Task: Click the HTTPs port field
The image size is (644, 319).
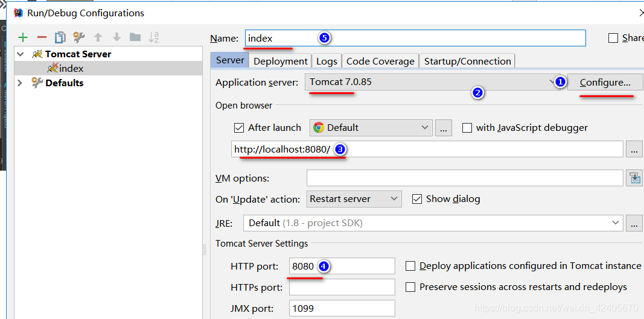Action: (x=342, y=287)
